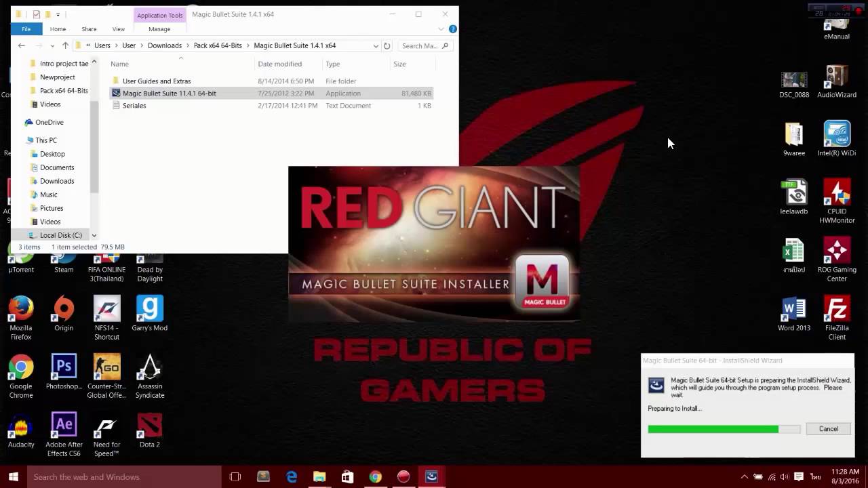Click Downloads in the address path
Image resolution: width=868 pixels, height=488 pixels.
coord(165,45)
